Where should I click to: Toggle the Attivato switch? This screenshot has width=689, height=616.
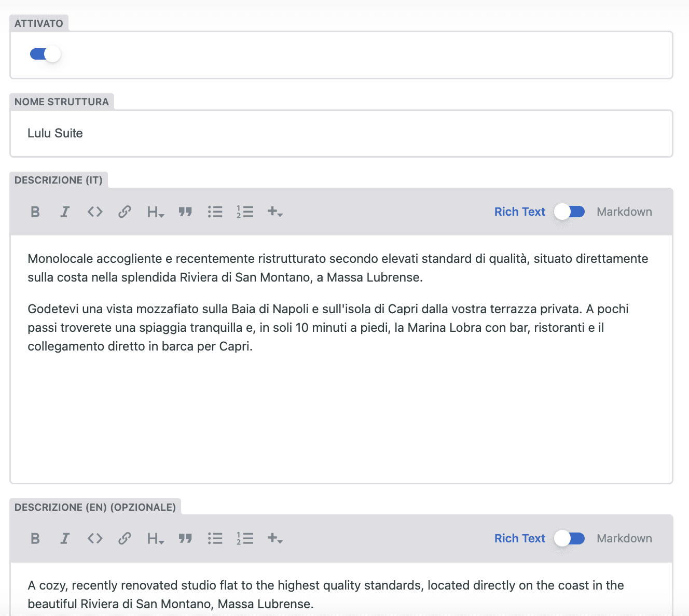coord(45,54)
